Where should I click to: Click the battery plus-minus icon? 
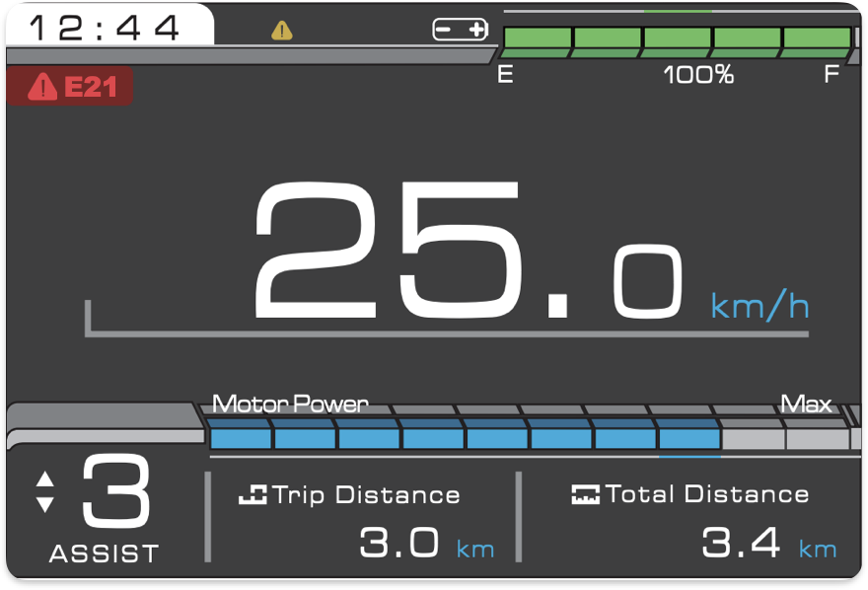pos(460,30)
